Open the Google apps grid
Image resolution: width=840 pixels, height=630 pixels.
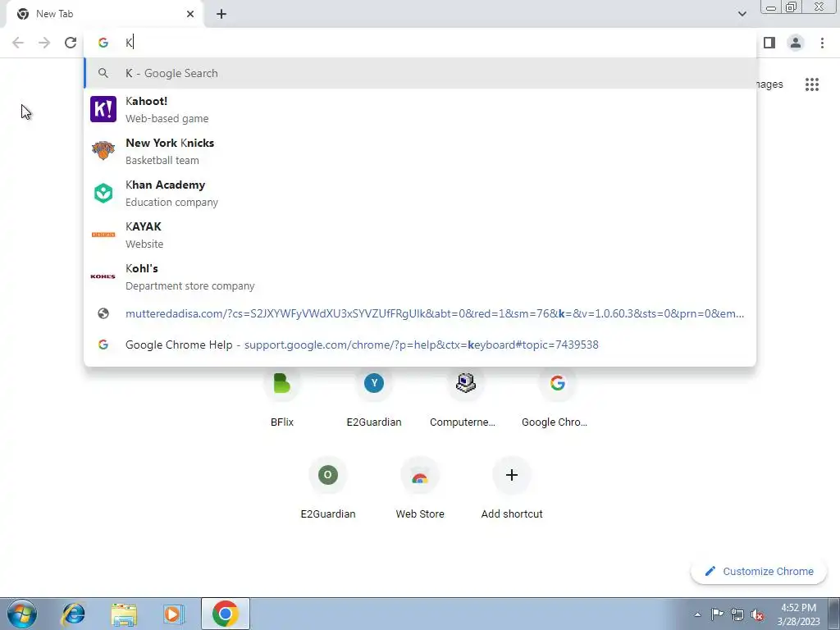[811, 84]
